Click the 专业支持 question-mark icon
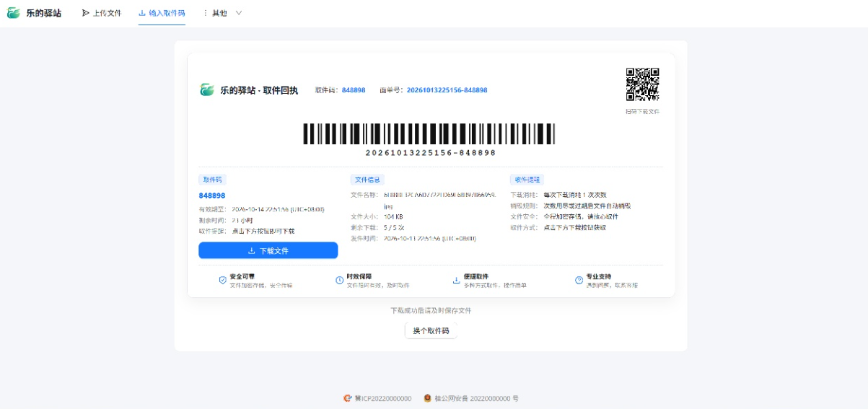 coord(579,280)
